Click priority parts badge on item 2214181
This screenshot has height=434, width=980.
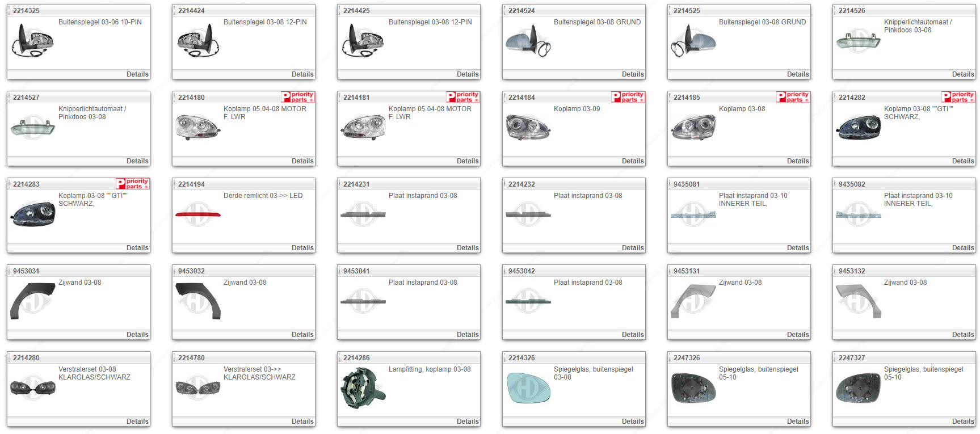point(463,97)
